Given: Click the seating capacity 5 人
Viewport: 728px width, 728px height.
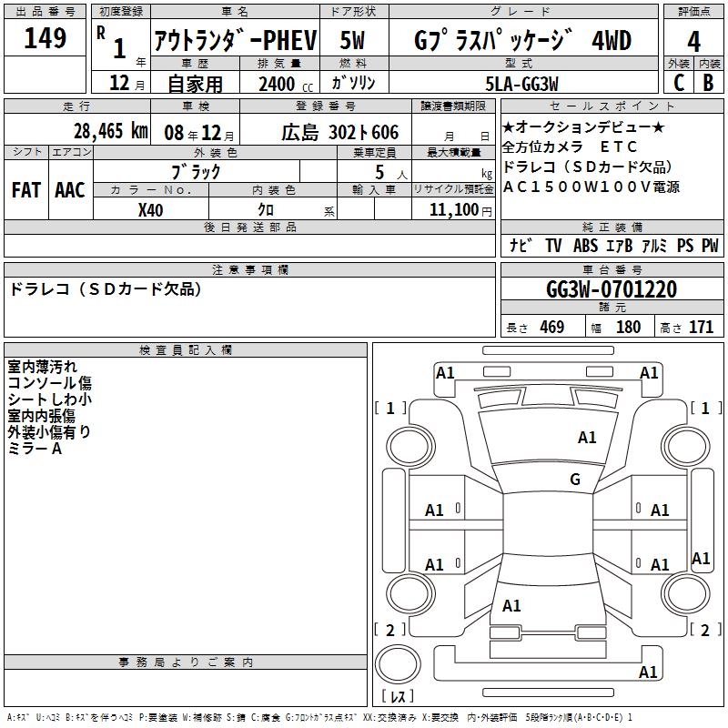Looking at the screenshot, I should (391, 173).
